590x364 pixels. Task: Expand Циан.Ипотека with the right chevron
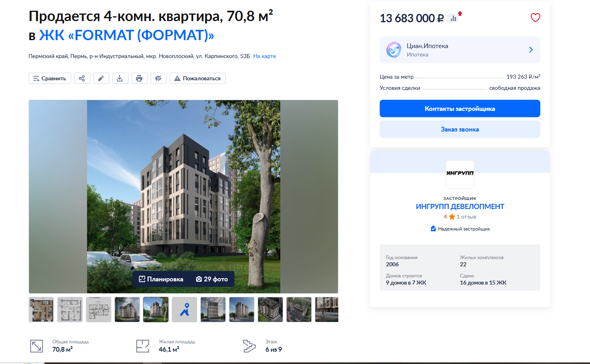pyautogui.click(x=531, y=50)
